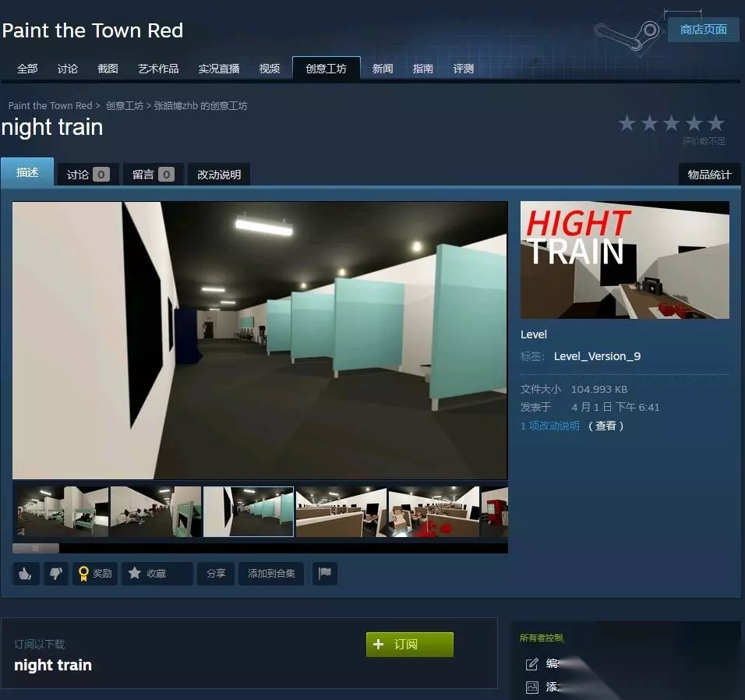
Task: Open the 物品统计 item stats tab
Action: point(709,175)
